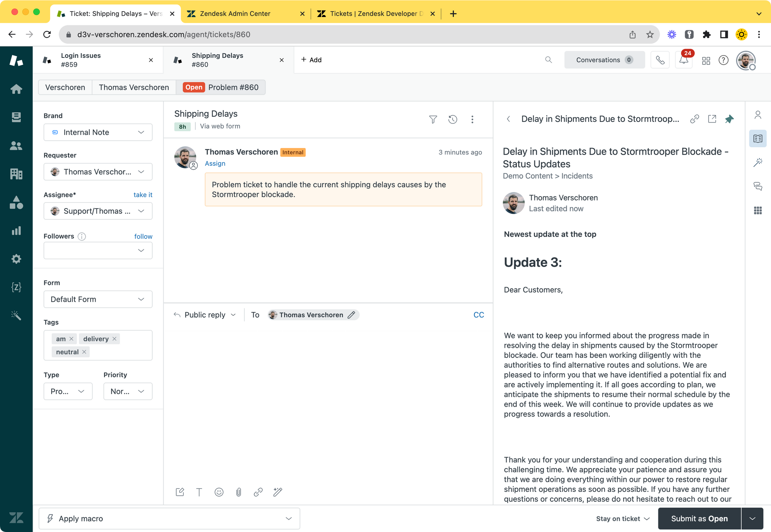The height and width of the screenshot is (532, 771).
Task: Click the conversation filter funnel icon
Action: 433,120
